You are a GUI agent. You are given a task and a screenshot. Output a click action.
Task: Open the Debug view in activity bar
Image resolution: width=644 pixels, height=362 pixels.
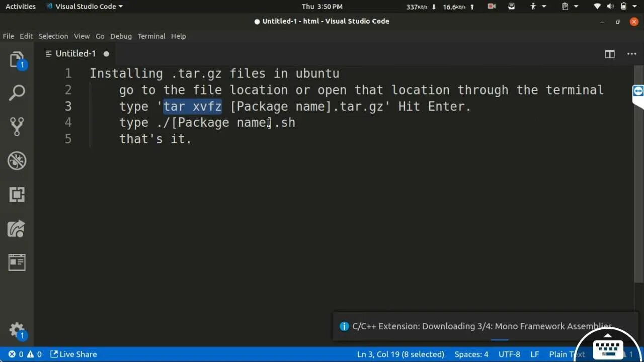17,161
